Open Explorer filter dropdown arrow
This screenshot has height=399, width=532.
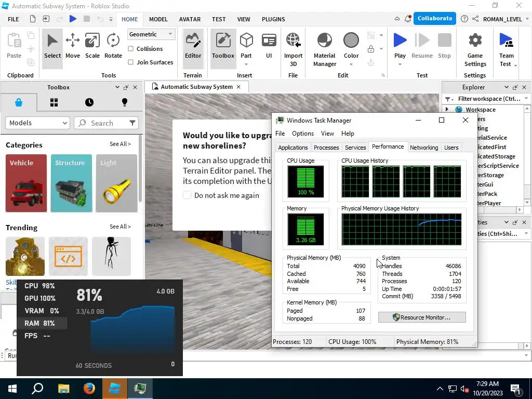coord(526,98)
